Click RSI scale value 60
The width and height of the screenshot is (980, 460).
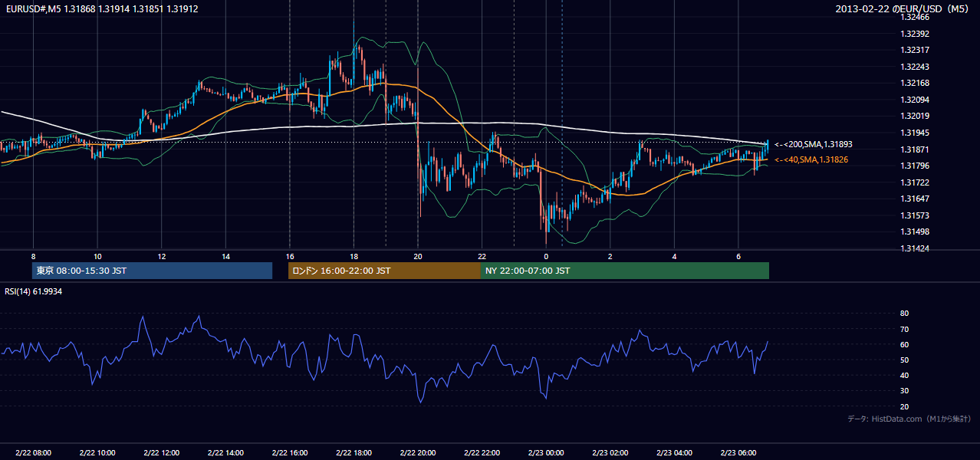point(904,344)
